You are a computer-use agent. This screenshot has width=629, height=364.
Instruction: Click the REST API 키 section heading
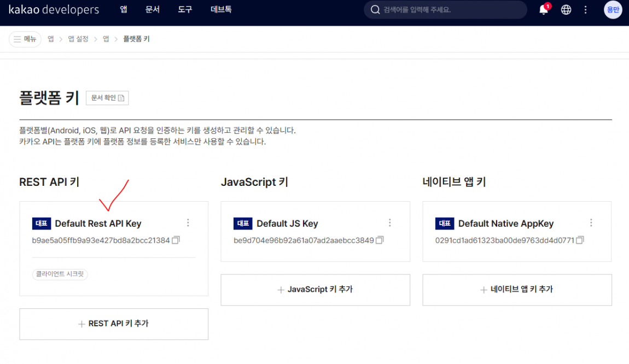49,182
